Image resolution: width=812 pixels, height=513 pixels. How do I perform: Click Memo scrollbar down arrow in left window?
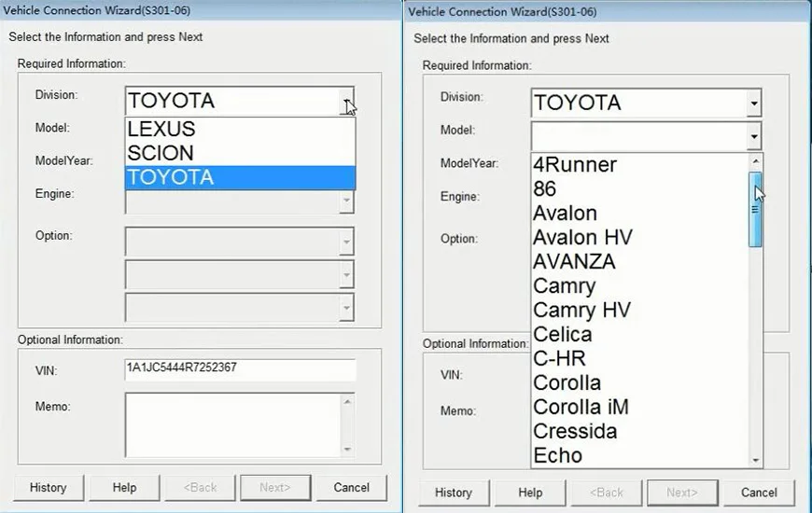(x=347, y=449)
